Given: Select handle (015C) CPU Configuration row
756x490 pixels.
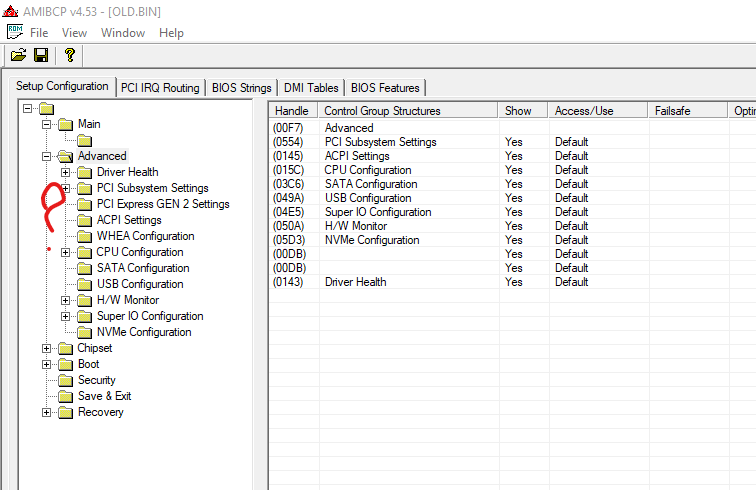Looking at the screenshot, I should coord(512,170).
